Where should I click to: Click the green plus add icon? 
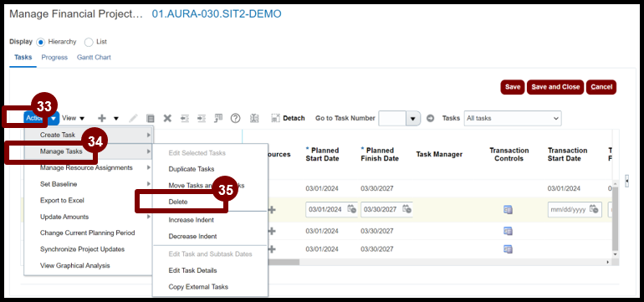click(x=101, y=118)
